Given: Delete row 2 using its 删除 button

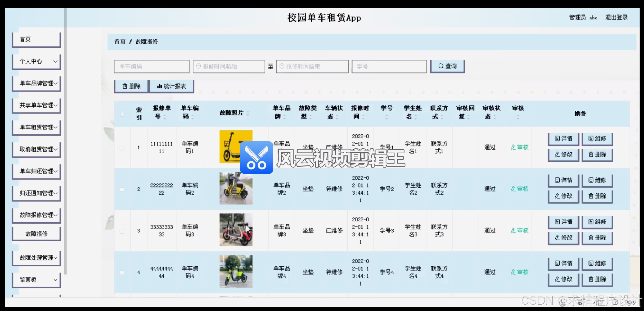Looking at the screenshot, I should click(597, 196).
